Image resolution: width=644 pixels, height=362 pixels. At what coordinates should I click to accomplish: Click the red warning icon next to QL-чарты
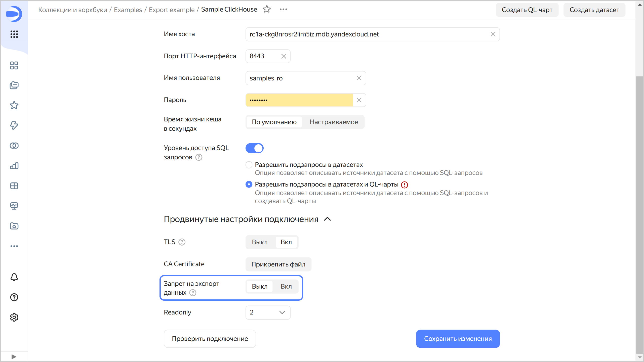pos(404,185)
